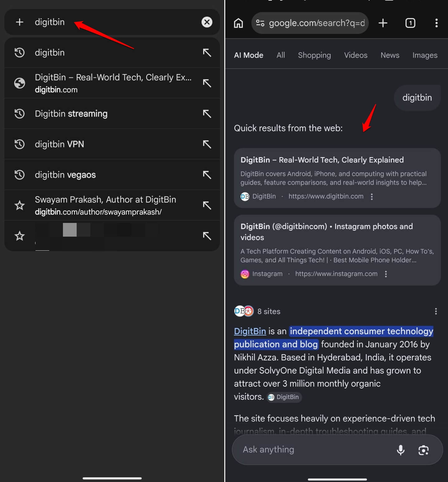Tap history icon beside 'Digitbin streaming'
Viewport: 448px width, 482px height.
click(19, 113)
